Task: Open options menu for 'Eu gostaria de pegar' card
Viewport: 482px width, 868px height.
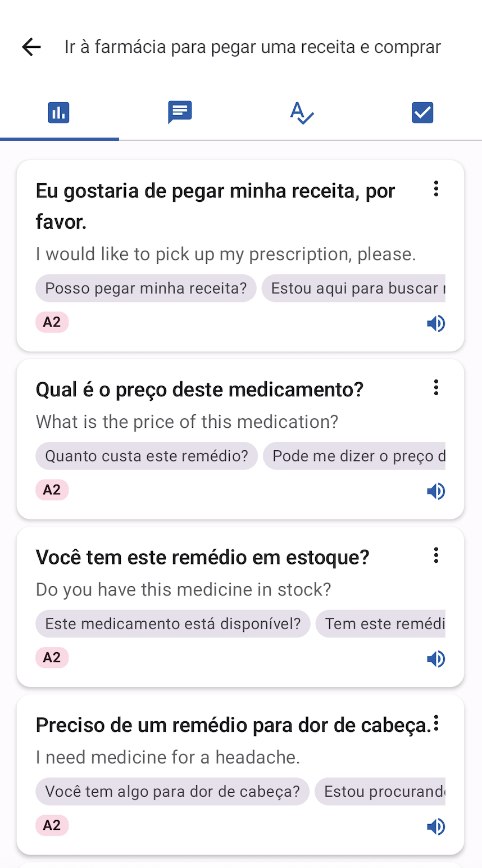Action: [436, 189]
